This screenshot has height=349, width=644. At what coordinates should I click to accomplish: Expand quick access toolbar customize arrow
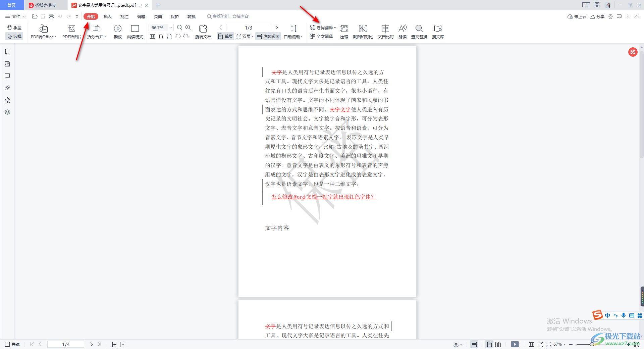click(x=77, y=16)
